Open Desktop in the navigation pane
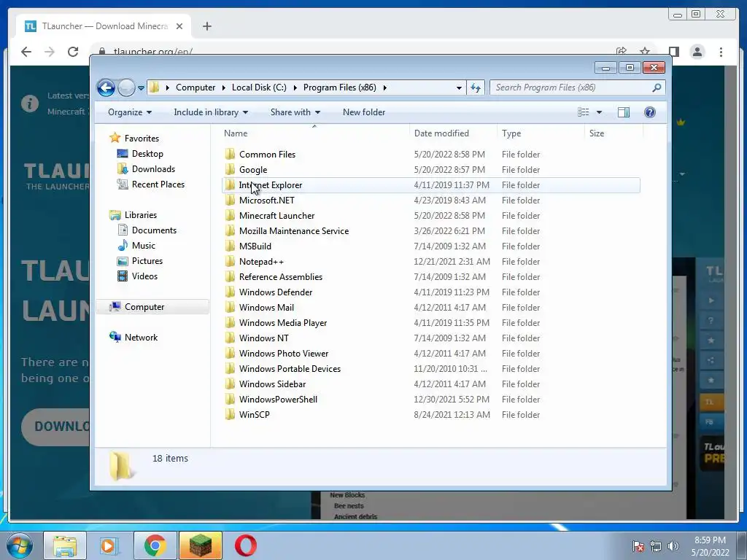This screenshot has height=560, width=747. tap(147, 154)
